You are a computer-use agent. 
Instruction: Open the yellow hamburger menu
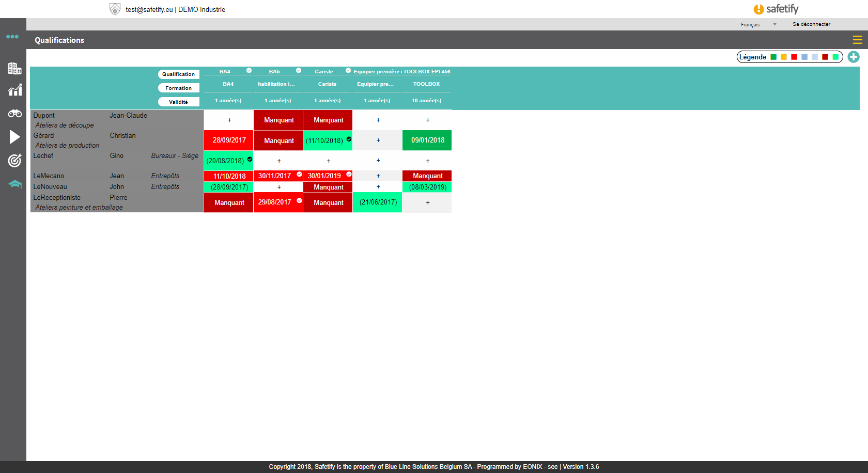(x=857, y=40)
